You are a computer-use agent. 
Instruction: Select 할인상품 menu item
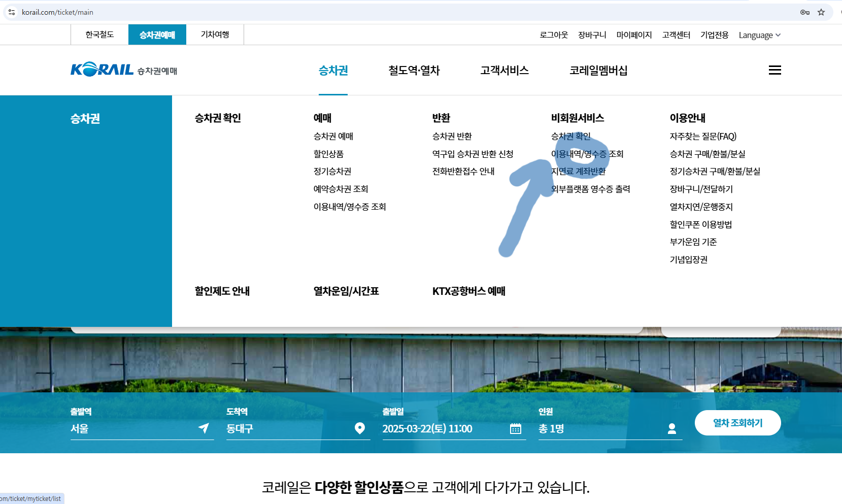point(328,154)
